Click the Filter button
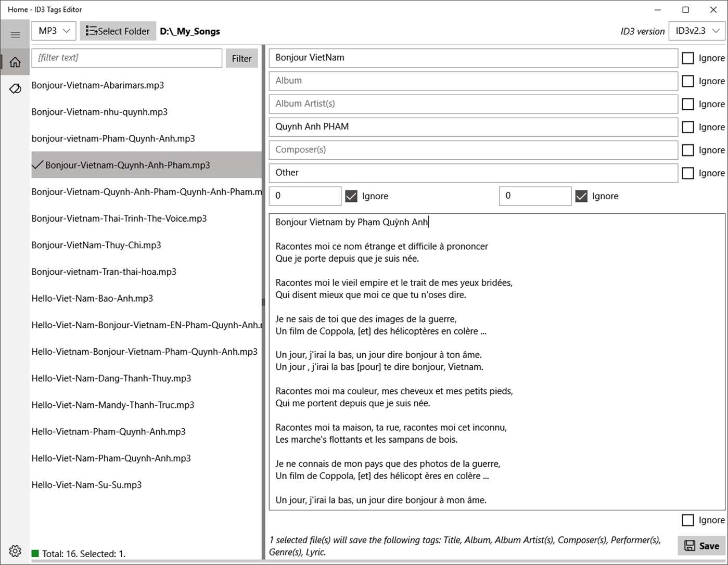The height and width of the screenshot is (565, 728). click(241, 58)
